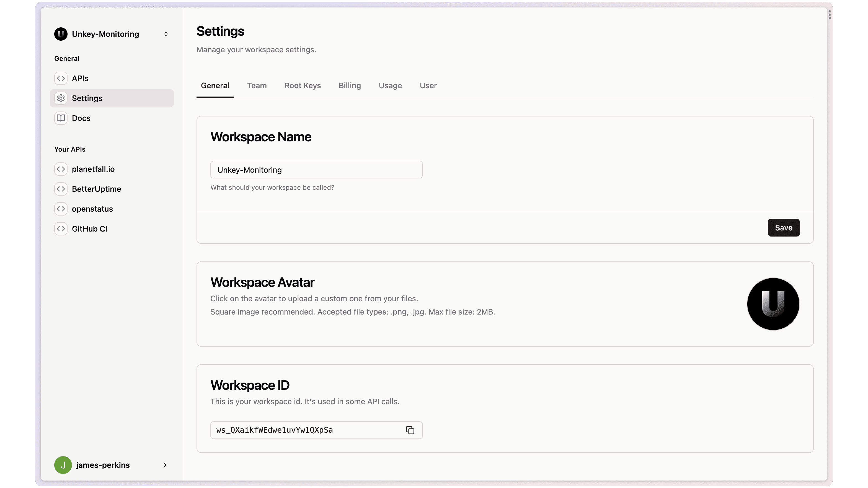Switch to the Billing tab
The width and height of the screenshot is (868, 488).
pyautogui.click(x=349, y=85)
